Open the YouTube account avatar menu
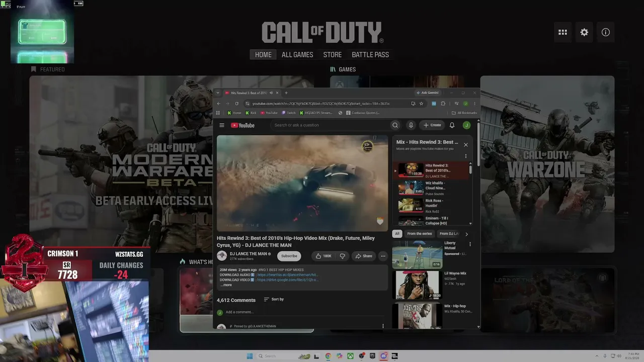The height and width of the screenshot is (362, 644). pyautogui.click(x=466, y=125)
